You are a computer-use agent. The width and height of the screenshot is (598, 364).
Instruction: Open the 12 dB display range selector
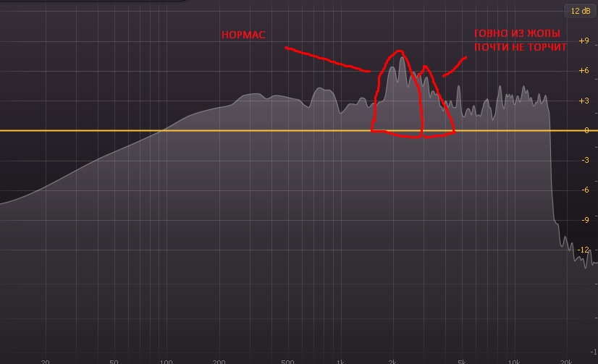pos(580,11)
